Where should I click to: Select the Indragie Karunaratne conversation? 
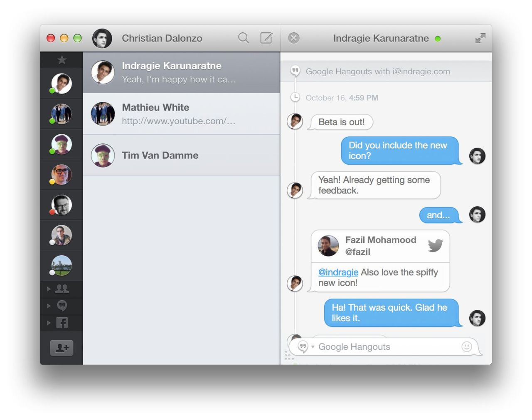point(182,72)
